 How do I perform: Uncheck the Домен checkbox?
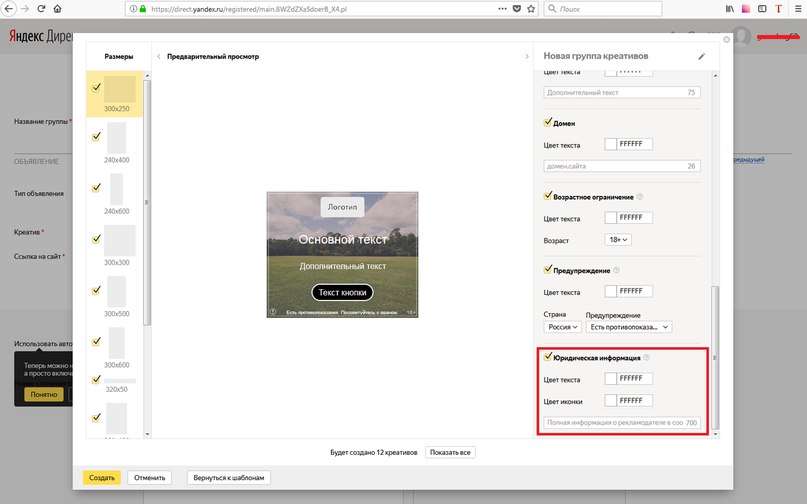[547, 123]
